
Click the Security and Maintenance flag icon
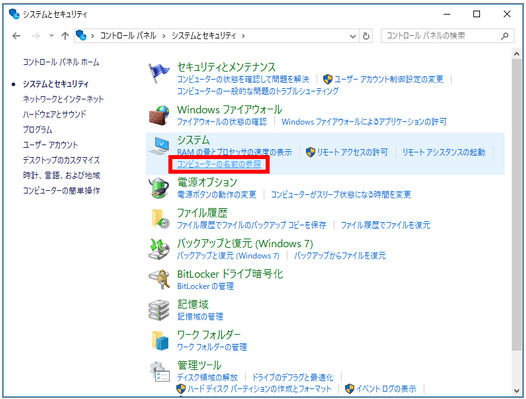click(159, 73)
